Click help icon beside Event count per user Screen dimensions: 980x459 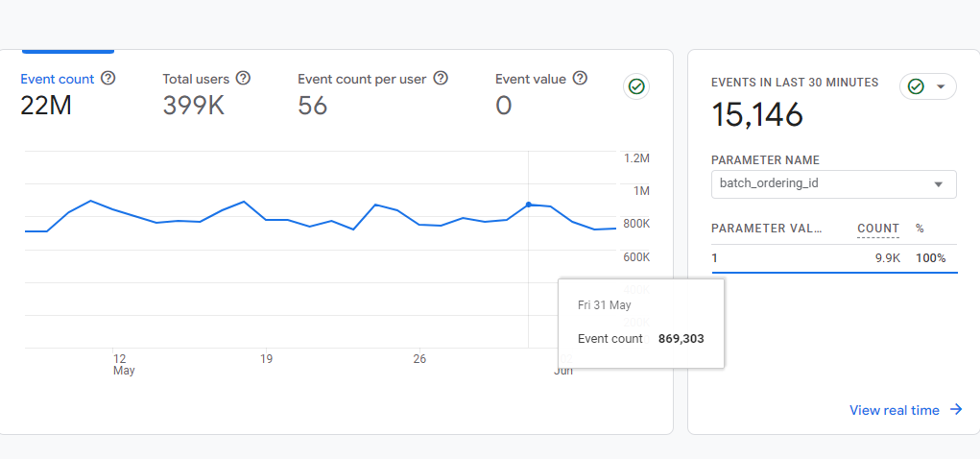[441, 79]
